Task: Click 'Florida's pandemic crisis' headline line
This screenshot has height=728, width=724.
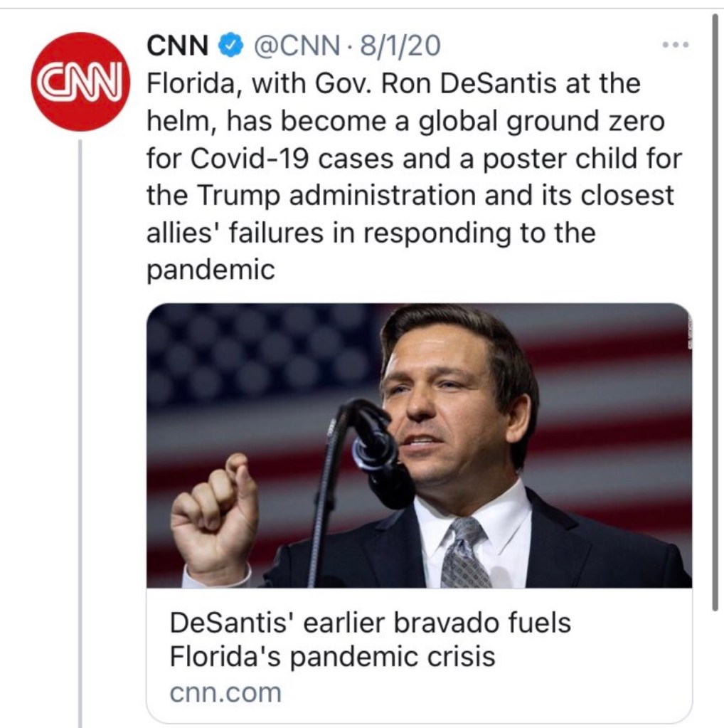Action: [x=332, y=656]
